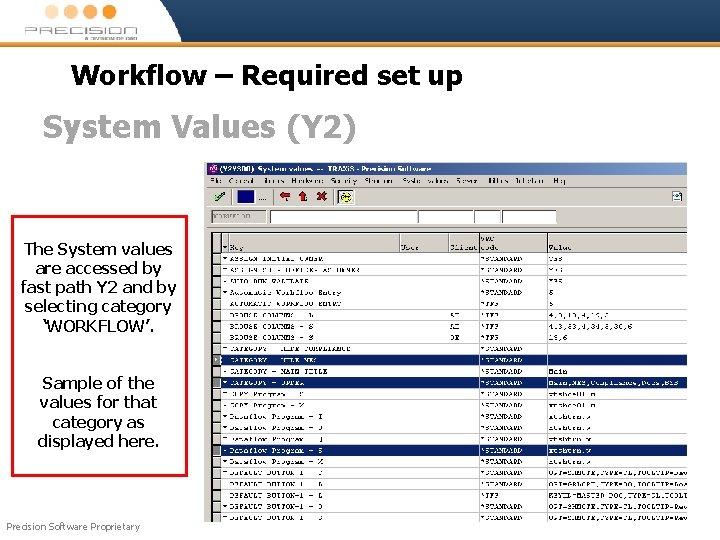Open the Key column header dropdown arrow
This screenshot has width=720, height=540.
(225, 247)
